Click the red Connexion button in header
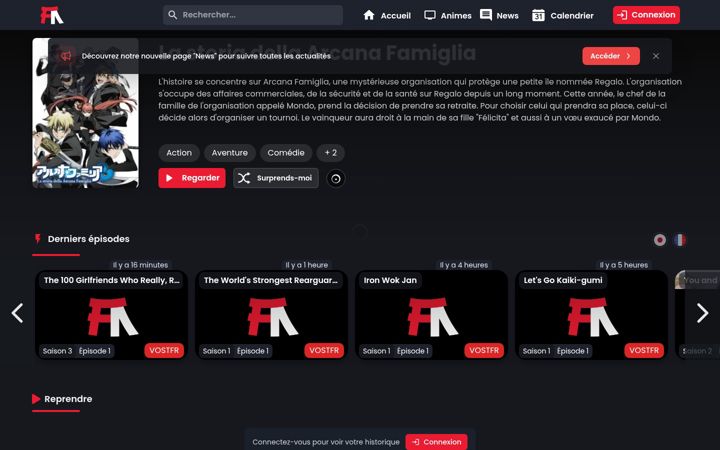Image resolution: width=720 pixels, height=450 pixels. pos(646,15)
